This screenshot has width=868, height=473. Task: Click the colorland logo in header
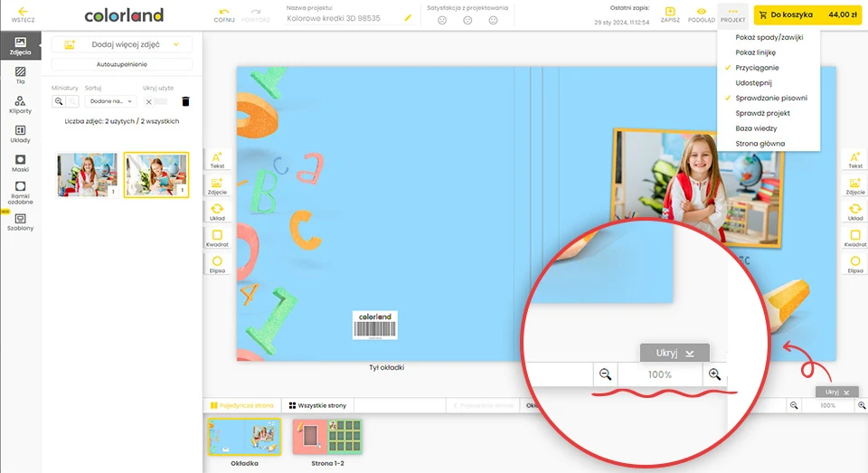[x=124, y=15]
